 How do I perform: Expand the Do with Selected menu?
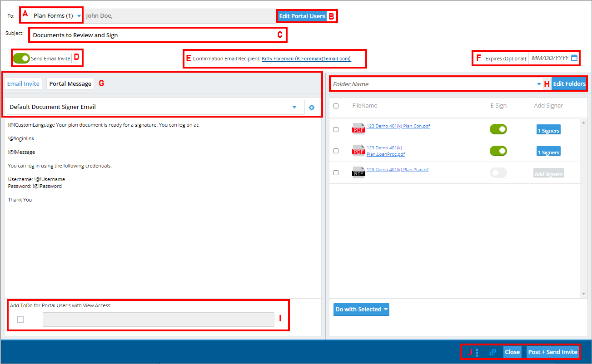[x=361, y=310]
